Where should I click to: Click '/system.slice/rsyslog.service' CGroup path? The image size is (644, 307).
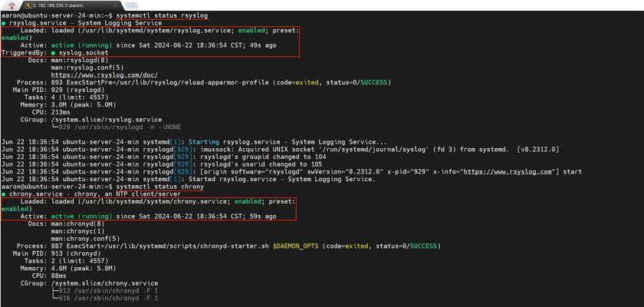(107, 120)
